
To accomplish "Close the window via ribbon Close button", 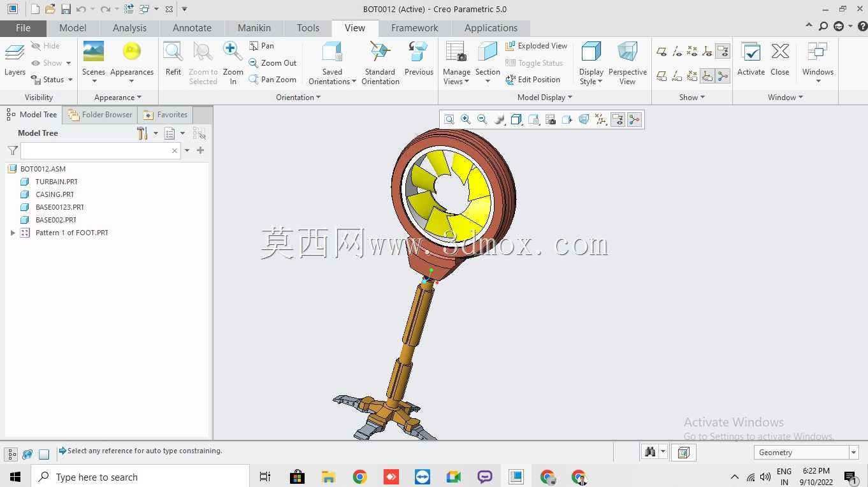I will [780, 59].
